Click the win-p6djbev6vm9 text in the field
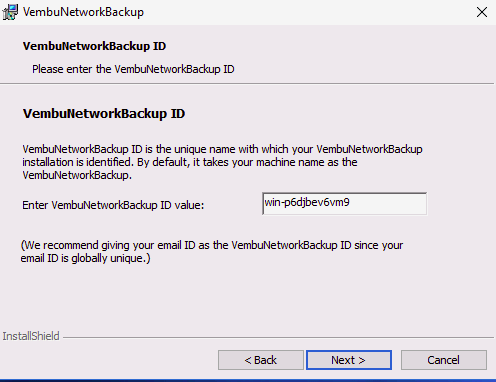 (x=307, y=203)
